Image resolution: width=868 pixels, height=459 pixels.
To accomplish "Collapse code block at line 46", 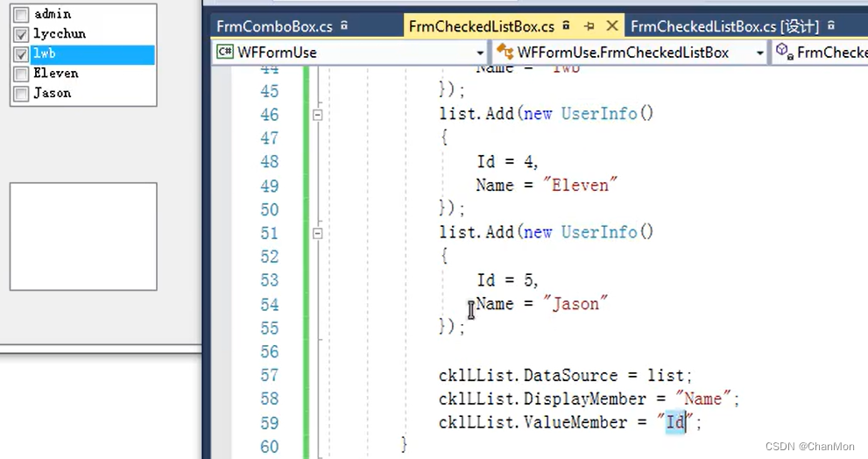I will [x=318, y=115].
